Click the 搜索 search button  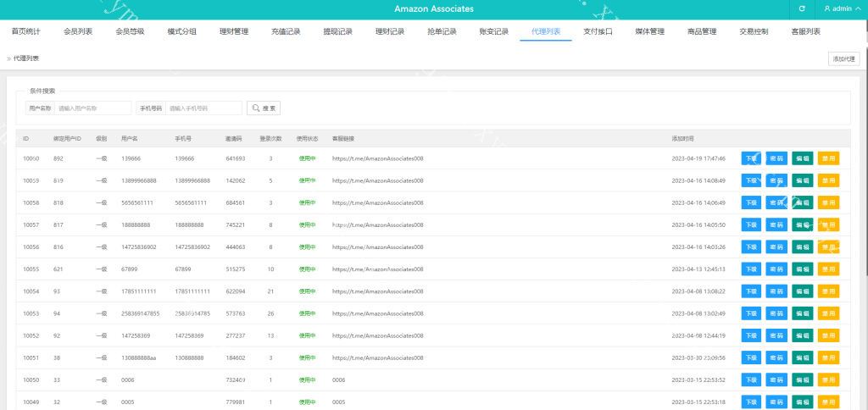tap(264, 108)
